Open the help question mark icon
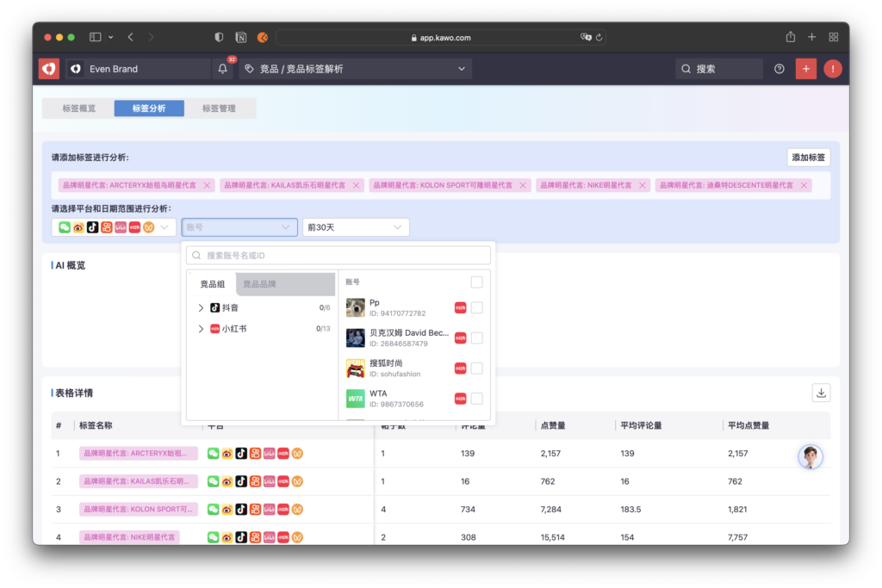882x588 pixels. pyautogui.click(x=780, y=69)
